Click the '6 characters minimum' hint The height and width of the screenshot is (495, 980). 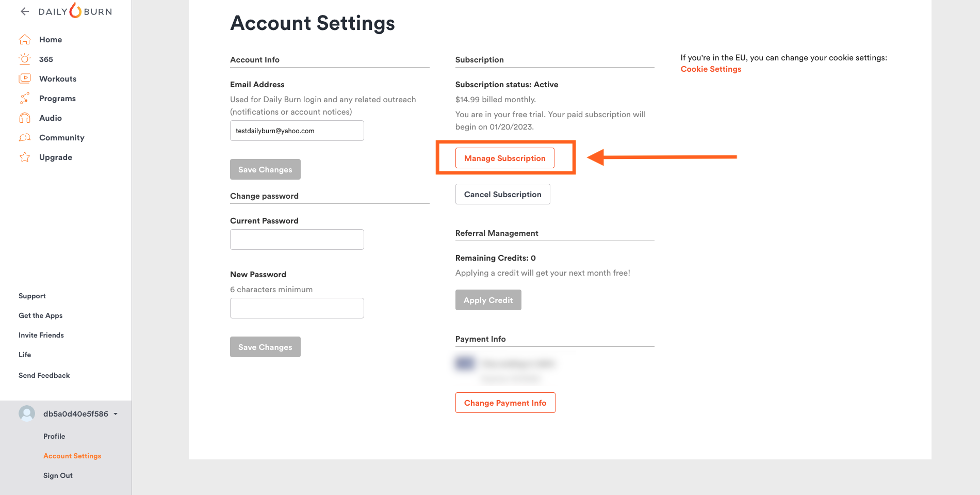coord(271,290)
